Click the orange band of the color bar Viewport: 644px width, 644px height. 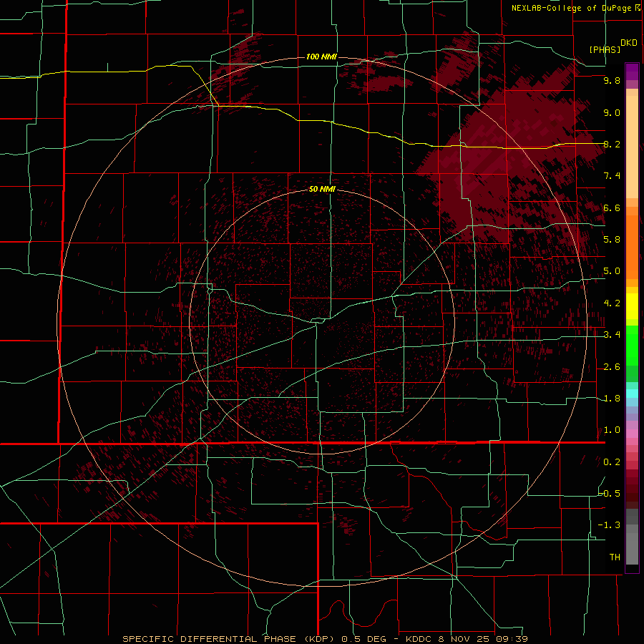click(632, 246)
